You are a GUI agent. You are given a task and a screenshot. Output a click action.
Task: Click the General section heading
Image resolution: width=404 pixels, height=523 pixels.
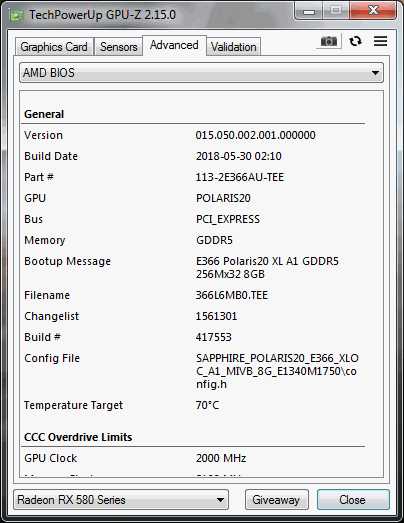point(44,114)
